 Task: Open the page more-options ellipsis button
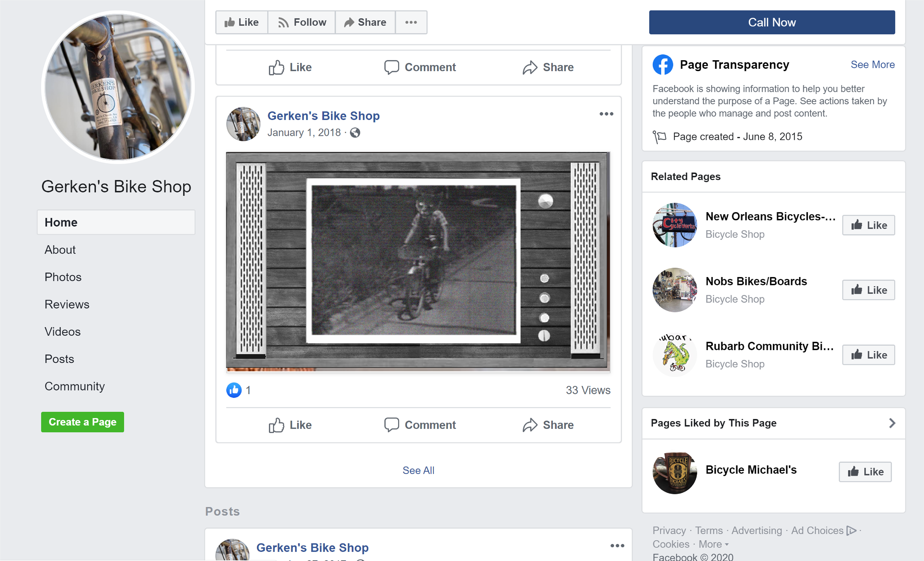click(411, 23)
